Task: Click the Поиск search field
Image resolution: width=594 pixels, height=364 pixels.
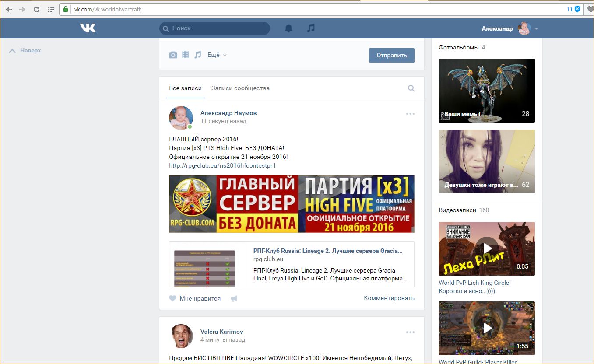Action: point(214,28)
